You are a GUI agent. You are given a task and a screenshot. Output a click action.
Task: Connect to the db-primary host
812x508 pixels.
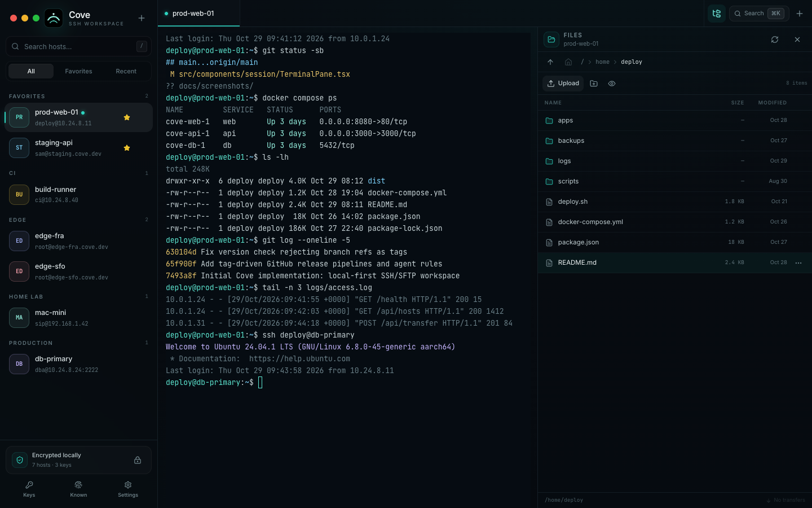pos(78,364)
